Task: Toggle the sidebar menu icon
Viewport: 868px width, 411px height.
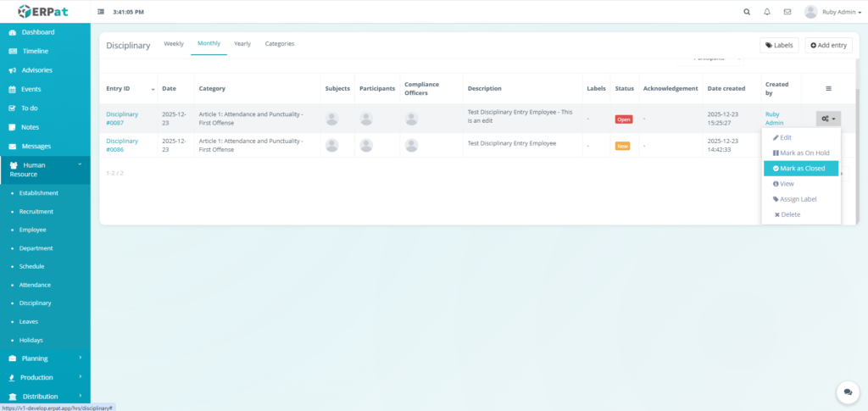Action: pos(102,12)
